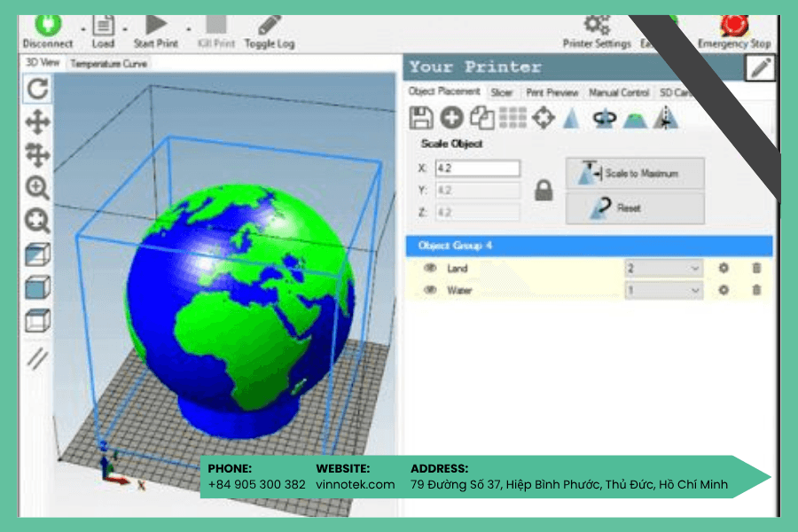The height and width of the screenshot is (532, 798).
Task: Reset the object scale
Action: click(x=635, y=207)
